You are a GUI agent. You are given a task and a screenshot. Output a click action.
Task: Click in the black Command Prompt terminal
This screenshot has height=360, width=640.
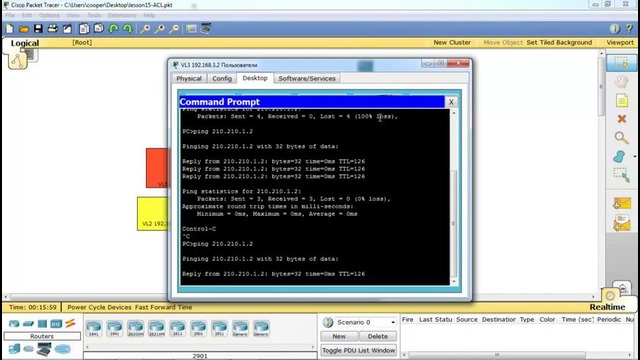click(315, 197)
